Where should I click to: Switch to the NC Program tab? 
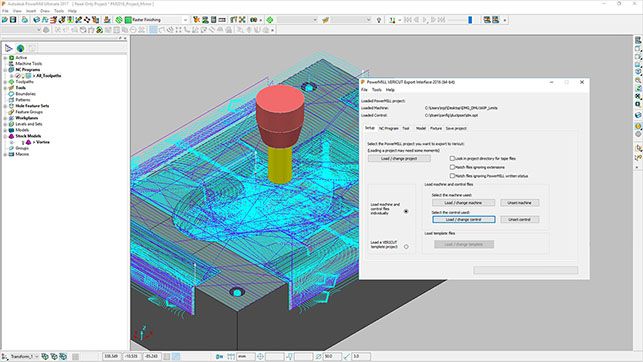(388, 128)
